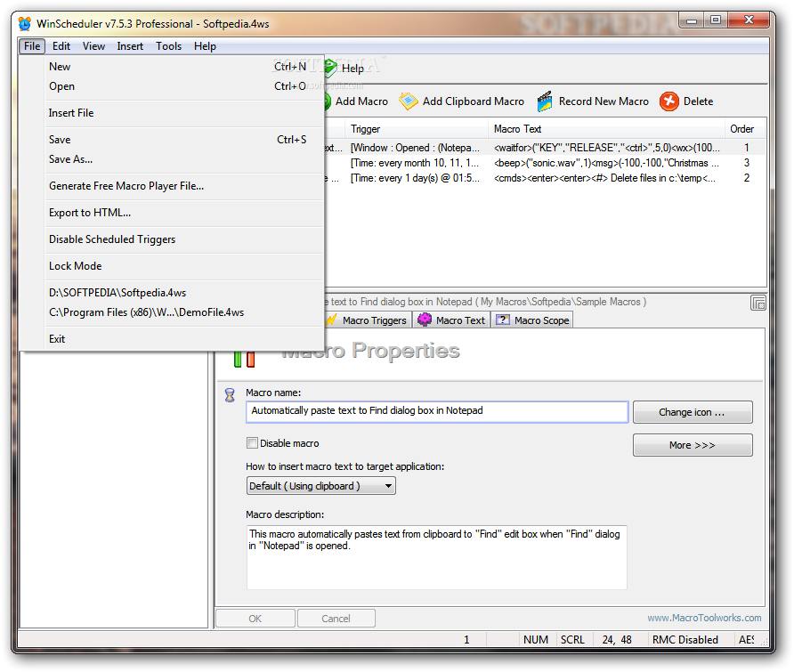Open the View menu

93,46
